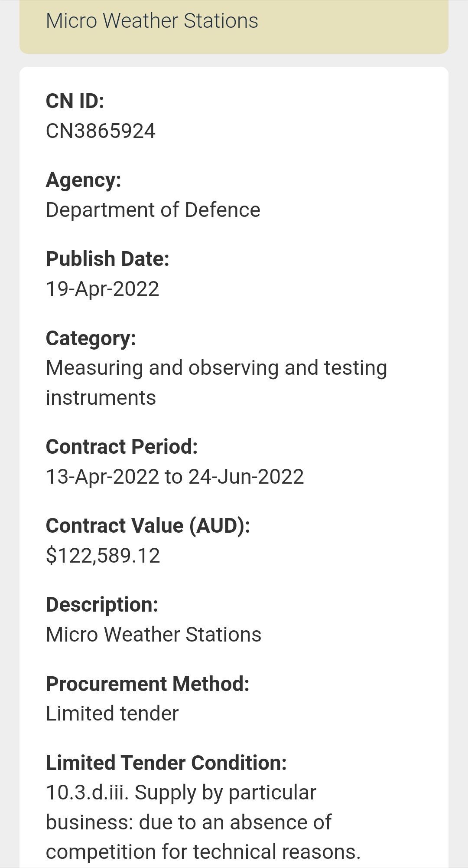Select the 24-Jun-2022 contract end date
Image resolution: width=468 pixels, height=868 pixels.
[246, 477]
